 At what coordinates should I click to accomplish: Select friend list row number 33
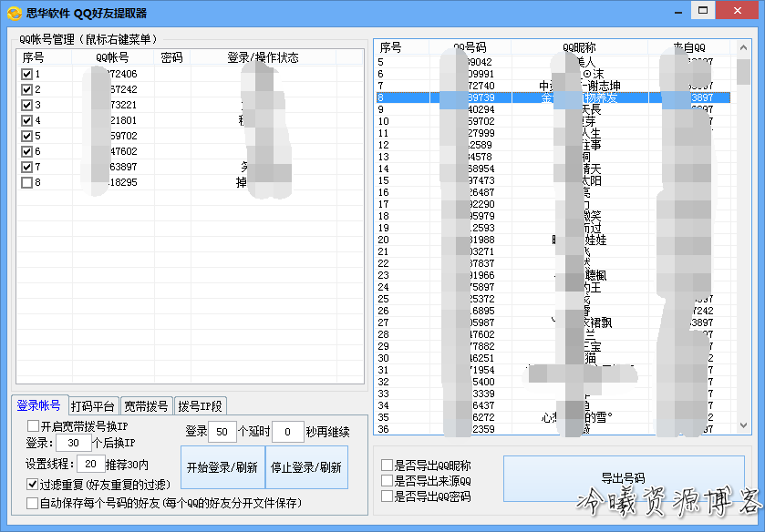(553, 394)
